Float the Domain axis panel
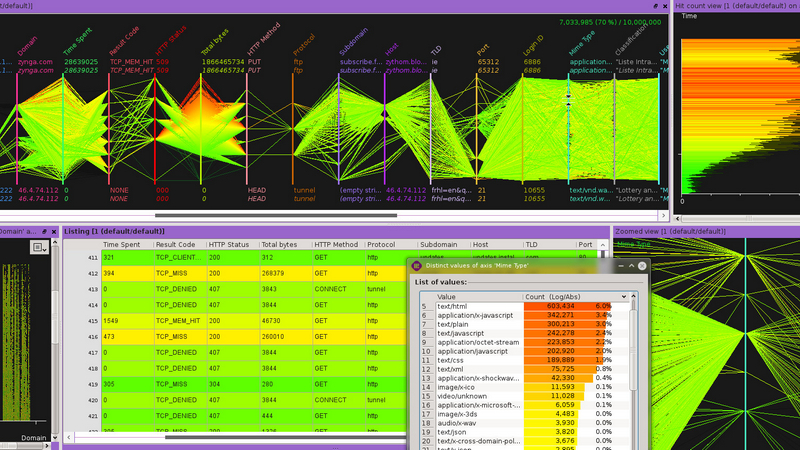 point(44,232)
